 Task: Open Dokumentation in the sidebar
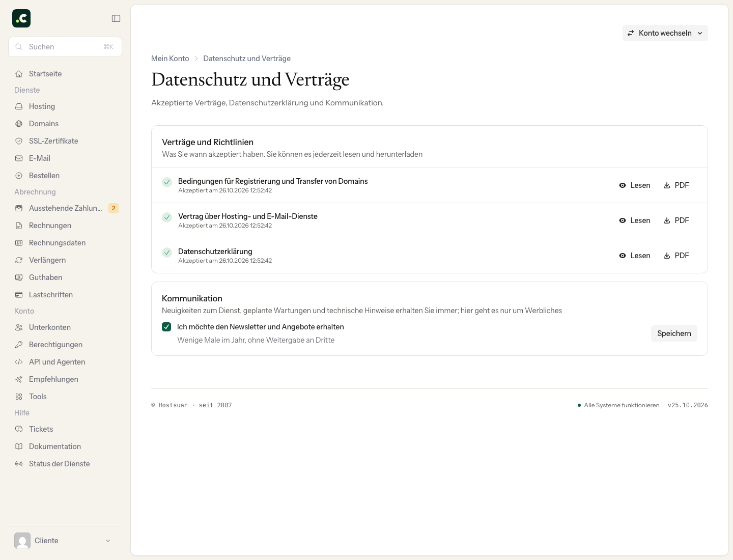click(x=65, y=446)
